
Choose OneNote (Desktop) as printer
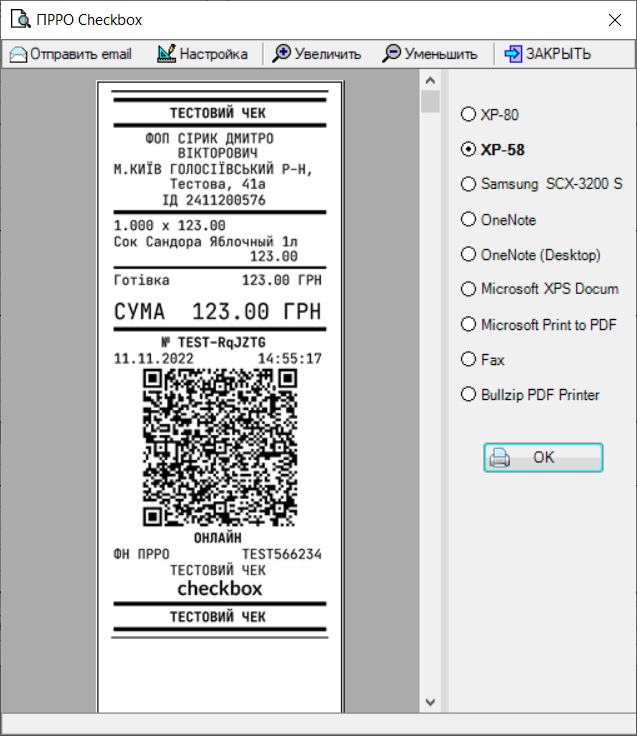point(530,254)
